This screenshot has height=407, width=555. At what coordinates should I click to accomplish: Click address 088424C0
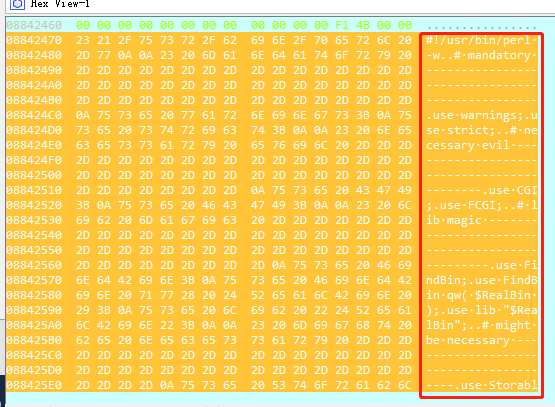pos(34,115)
